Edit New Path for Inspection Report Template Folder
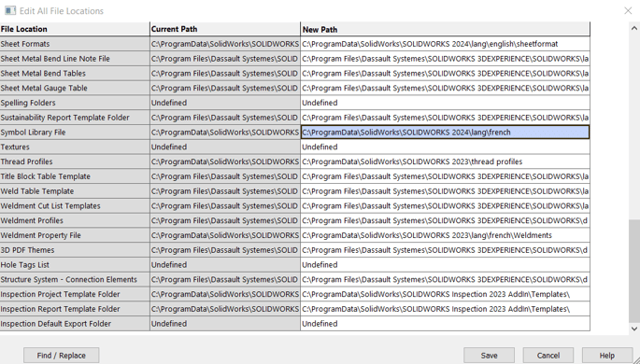Image resolution: width=640 pixels, height=364 pixels. [446, 309]
